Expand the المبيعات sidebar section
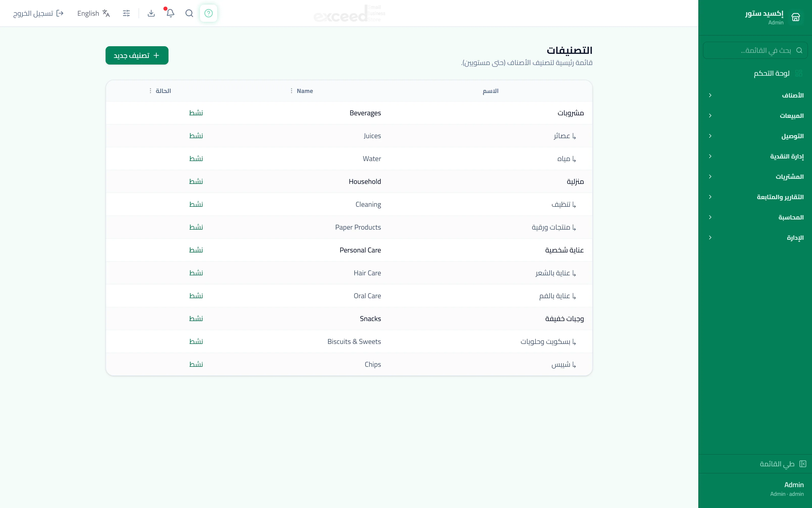The width and height of the screenshot is (812, 508). click(x=755, y=116)
